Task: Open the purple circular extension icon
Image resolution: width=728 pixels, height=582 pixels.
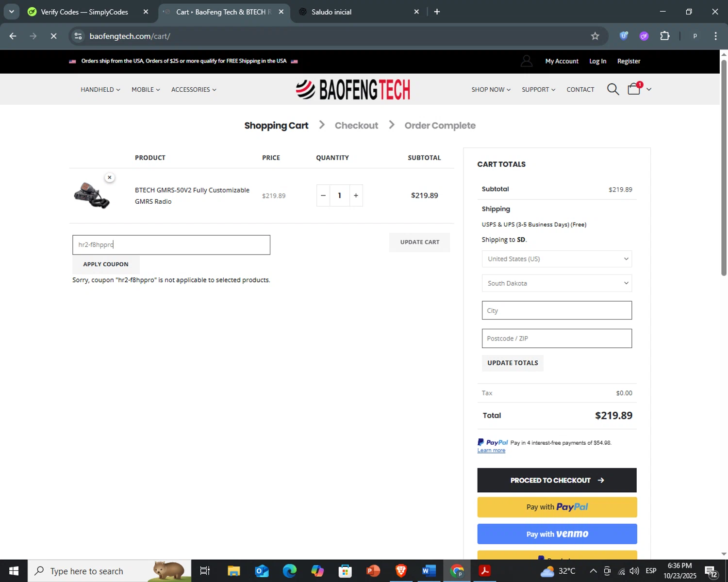Action: (644, 36)
